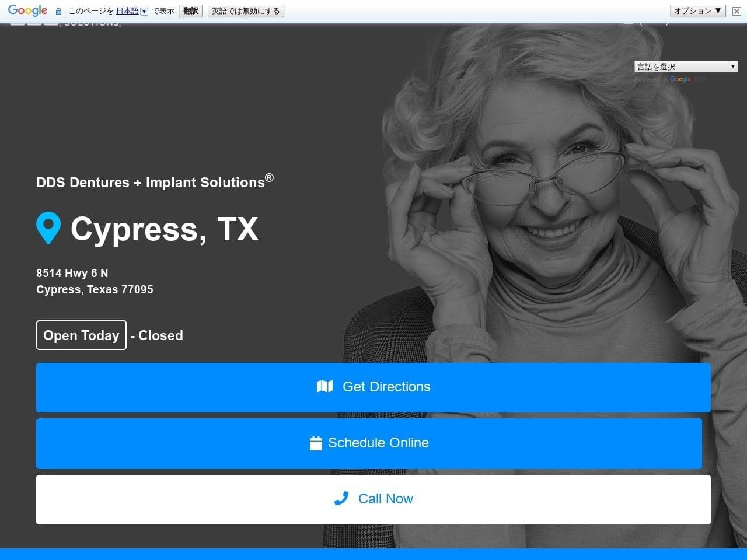
Task: Expand the language arrow next to 日本語
Action: tap(144, 11)
